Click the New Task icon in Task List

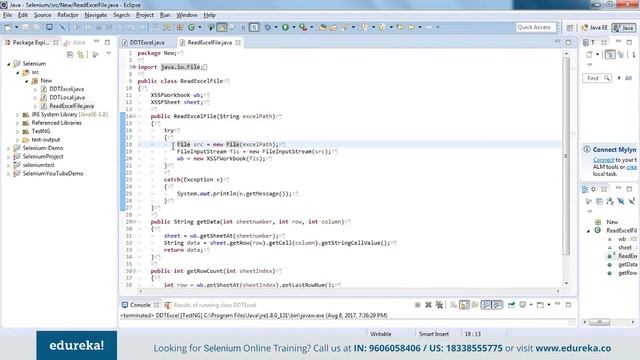(589, 54)
